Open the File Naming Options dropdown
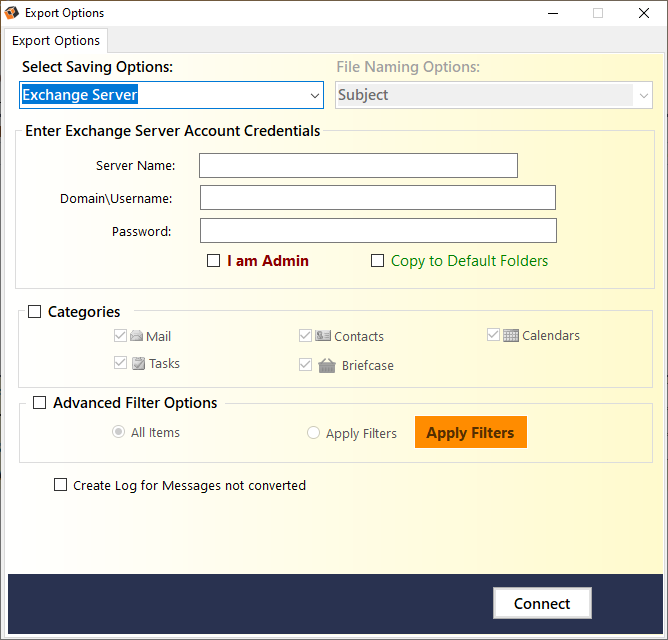 [x=494, y=95]
